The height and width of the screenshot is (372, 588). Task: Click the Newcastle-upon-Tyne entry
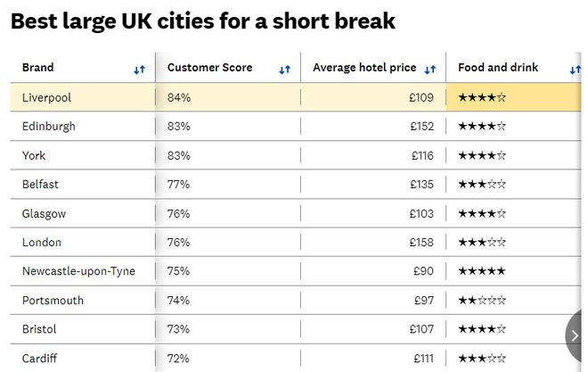[78, 271]
